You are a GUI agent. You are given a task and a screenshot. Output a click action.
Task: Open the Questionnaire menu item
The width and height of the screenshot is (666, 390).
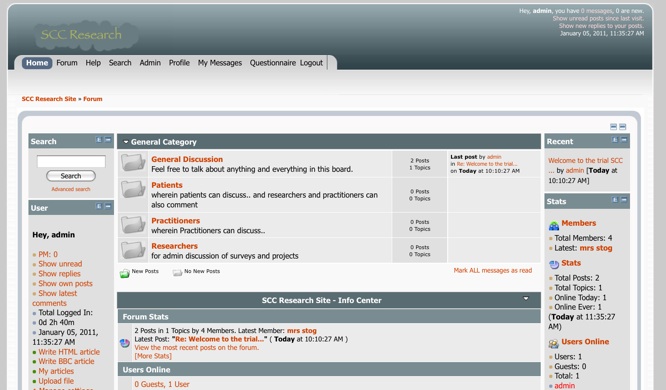[x=273, y=63]
